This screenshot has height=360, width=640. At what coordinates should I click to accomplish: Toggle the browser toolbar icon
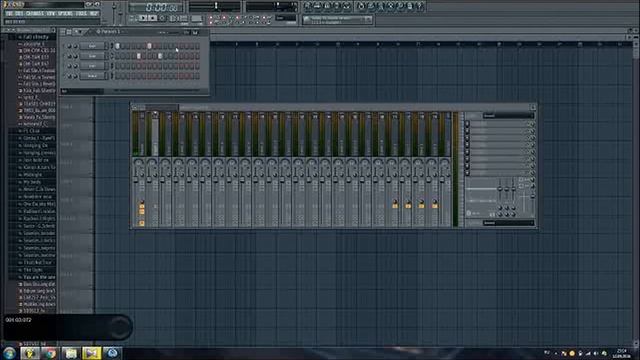[337, 6]
